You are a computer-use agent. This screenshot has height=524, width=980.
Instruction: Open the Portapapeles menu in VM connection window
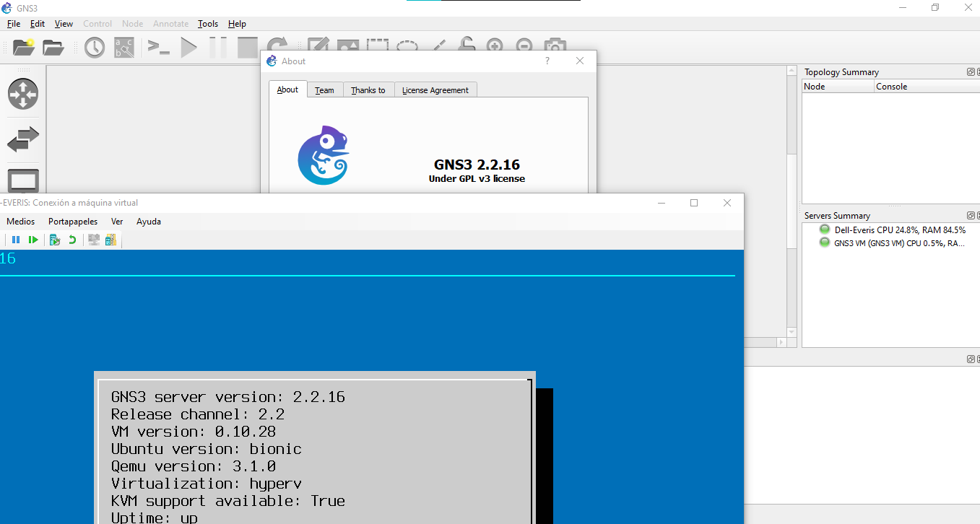tap(74, 222)
